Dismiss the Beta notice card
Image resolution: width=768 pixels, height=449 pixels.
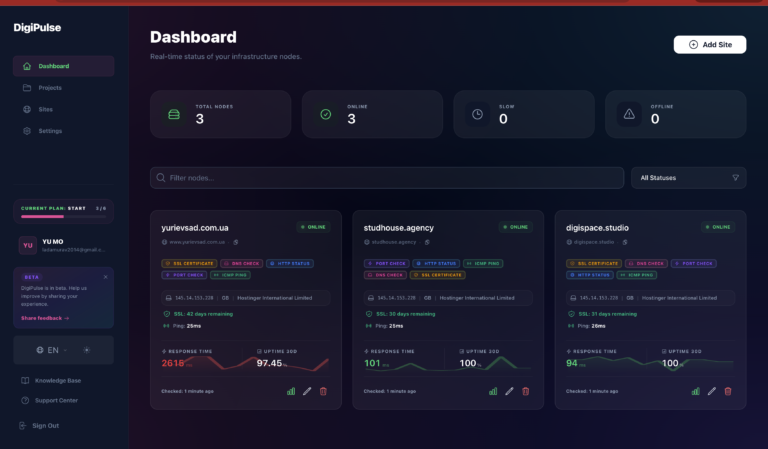(x=105, y=277)
